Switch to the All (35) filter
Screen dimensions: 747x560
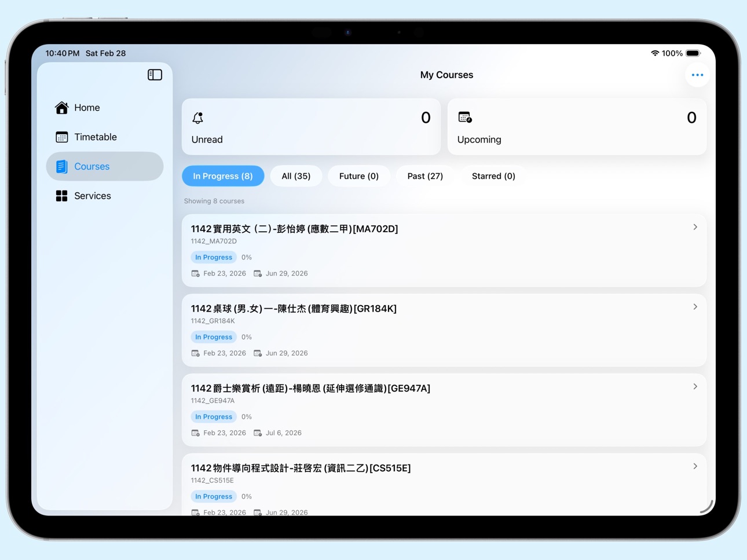(296, 176)
